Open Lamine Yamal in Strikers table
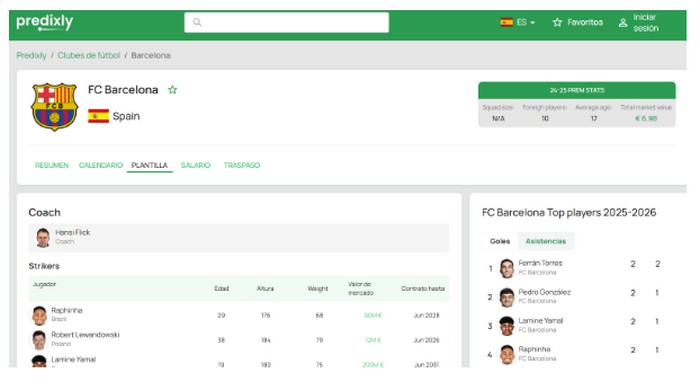Viewport: 700px width, 391px height. click(x=73, y=360)
